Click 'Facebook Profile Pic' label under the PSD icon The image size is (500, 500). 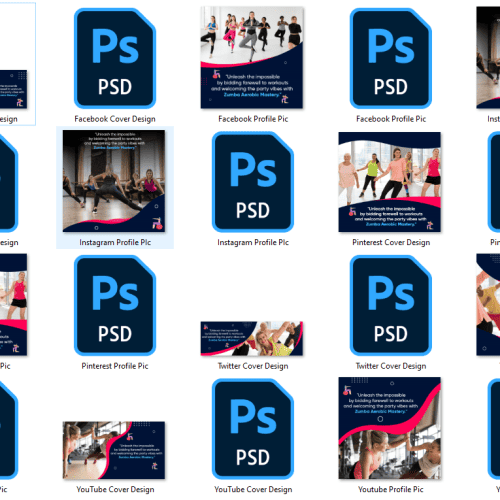pos(391,119)
